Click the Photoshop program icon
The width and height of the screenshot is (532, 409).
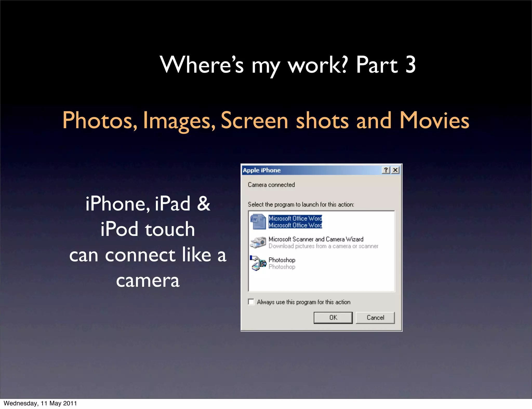pos(258,263)
